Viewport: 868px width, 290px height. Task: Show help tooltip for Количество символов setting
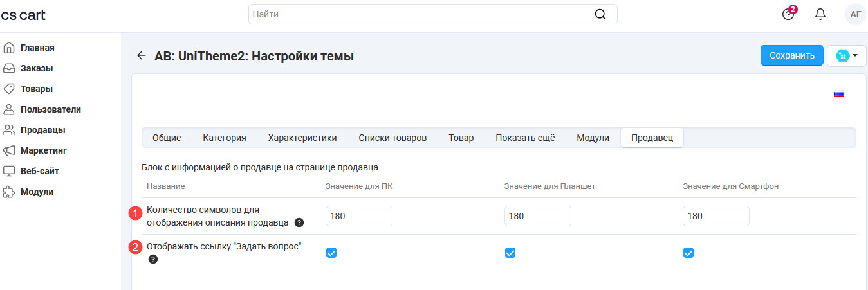[x=299, y=222]
